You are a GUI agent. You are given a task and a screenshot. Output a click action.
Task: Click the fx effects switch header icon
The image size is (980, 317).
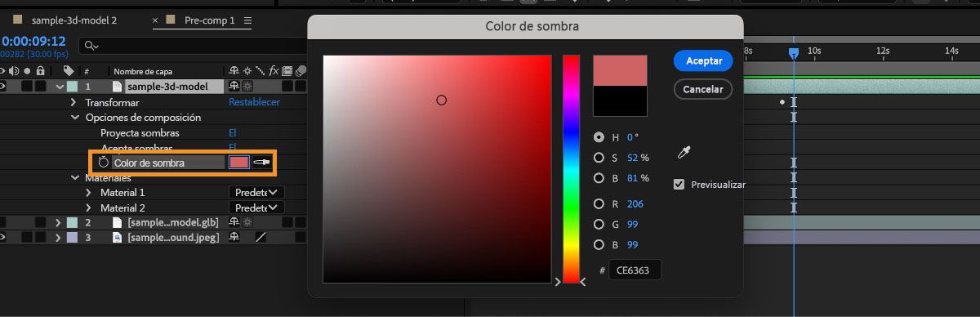(x=274, y=71)
